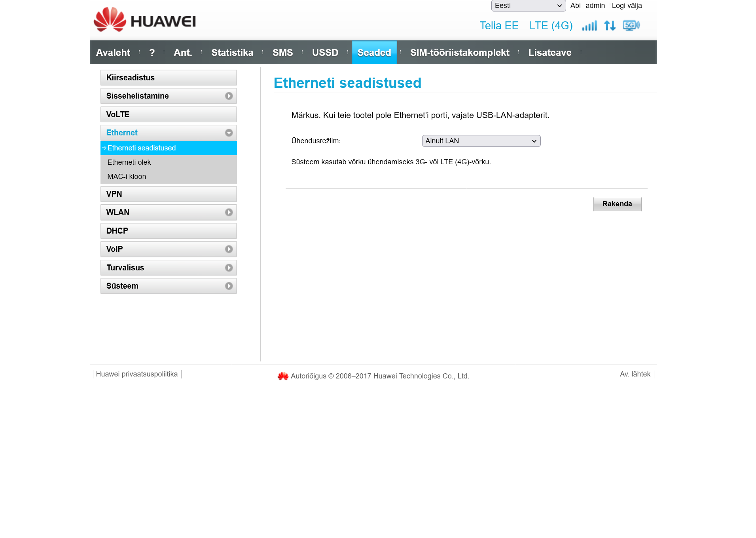Screen dimensions: 756x538
Task: Open the Statistika tab
Action: tap(232, 53)
